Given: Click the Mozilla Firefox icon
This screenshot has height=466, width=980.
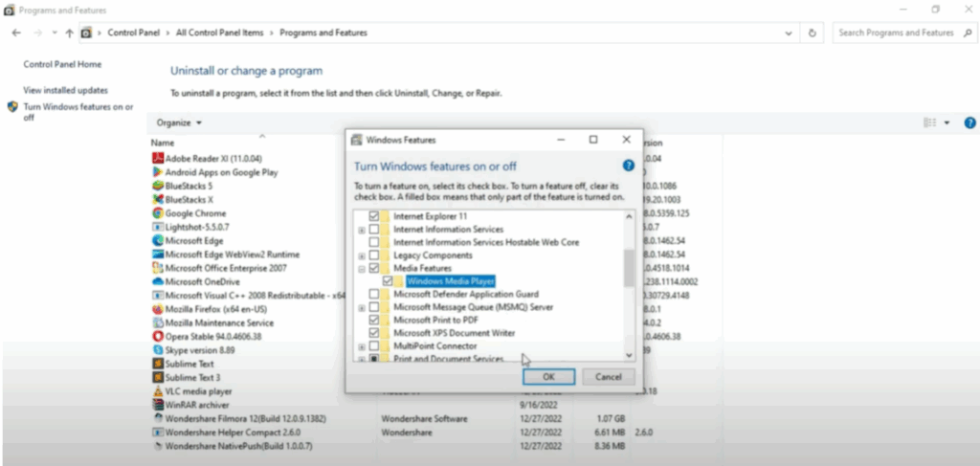Looking at the screenshot, I should (158, 309).
